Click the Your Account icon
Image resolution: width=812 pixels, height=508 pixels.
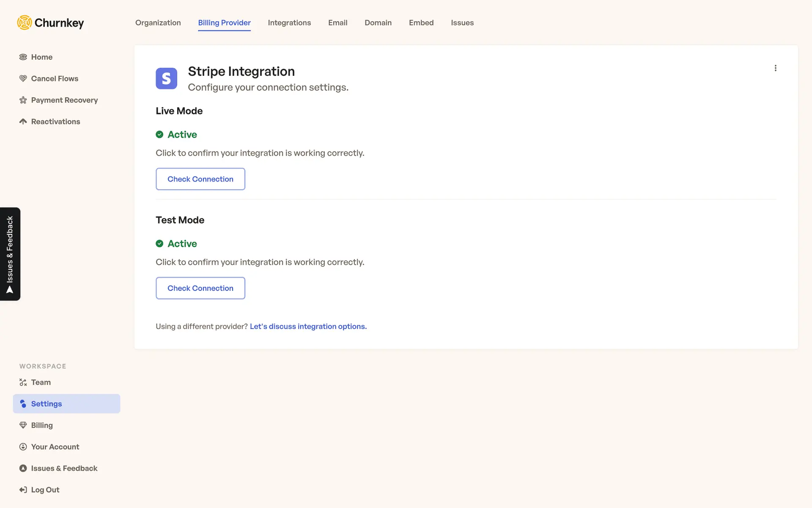(x=23, y=447)
